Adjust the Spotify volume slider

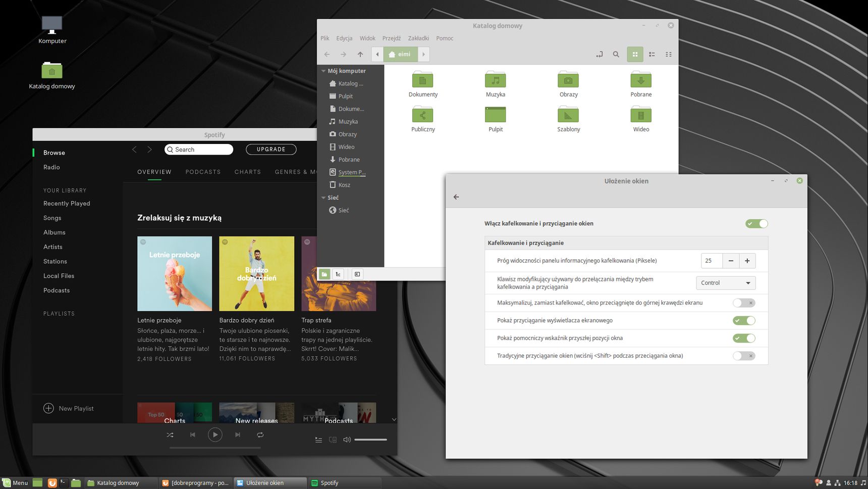click(370, 439)
